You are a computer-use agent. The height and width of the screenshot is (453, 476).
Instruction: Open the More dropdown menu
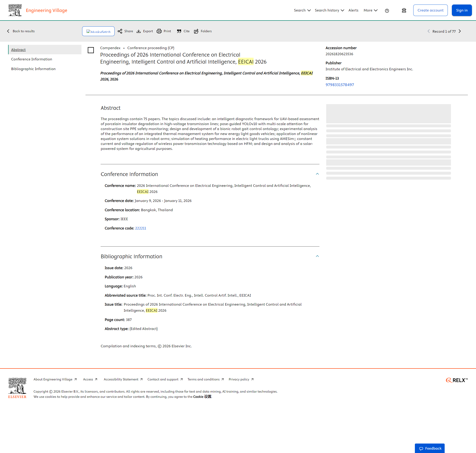click(x=370, y=10)
